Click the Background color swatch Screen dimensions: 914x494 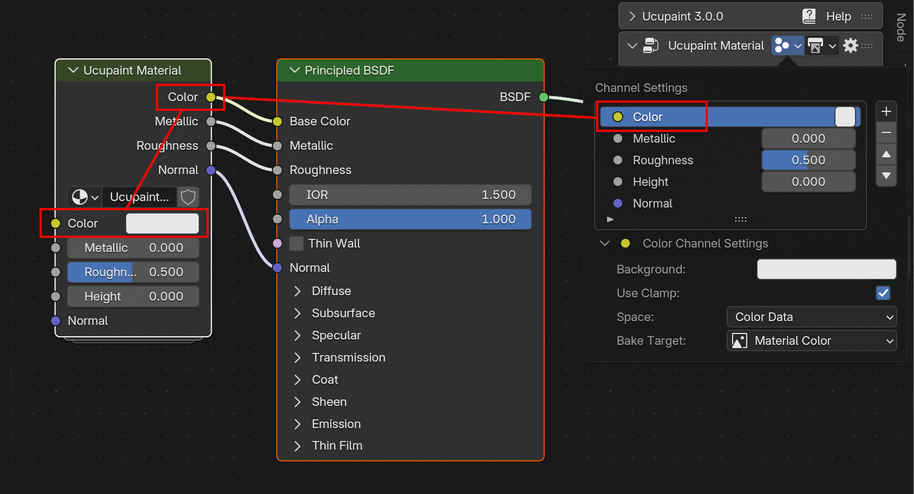click(827, 269)
